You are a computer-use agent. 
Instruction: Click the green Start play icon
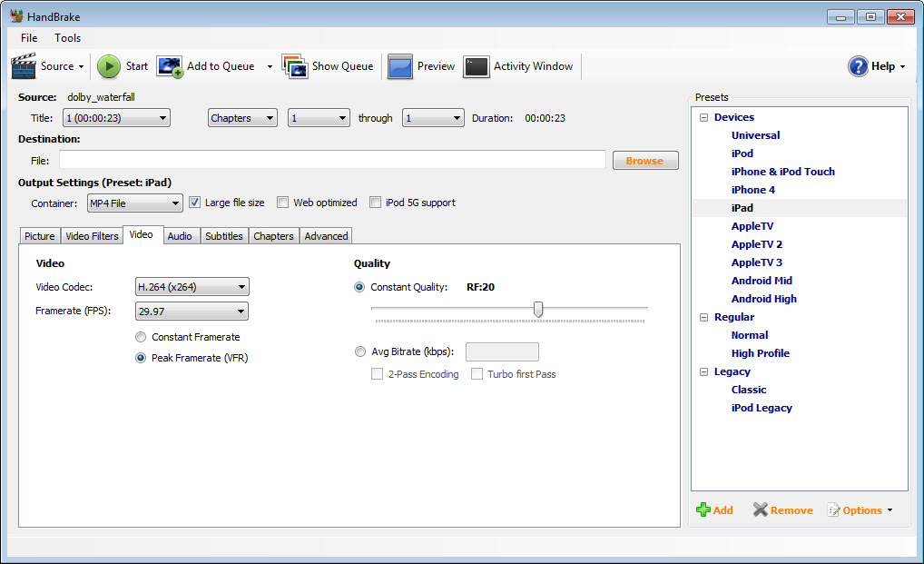click(108, 66)
